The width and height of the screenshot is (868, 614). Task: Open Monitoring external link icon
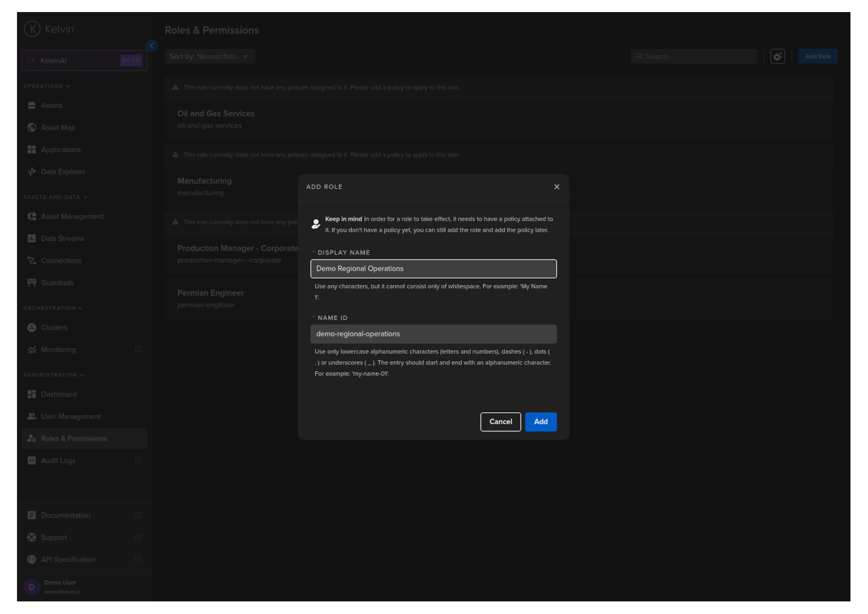coord(138,350)
